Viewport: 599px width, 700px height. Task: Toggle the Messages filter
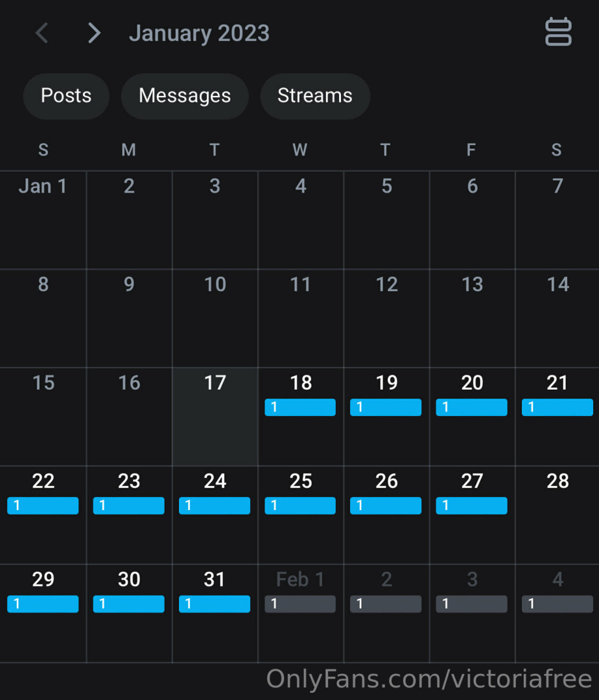[x=185, y=96]
